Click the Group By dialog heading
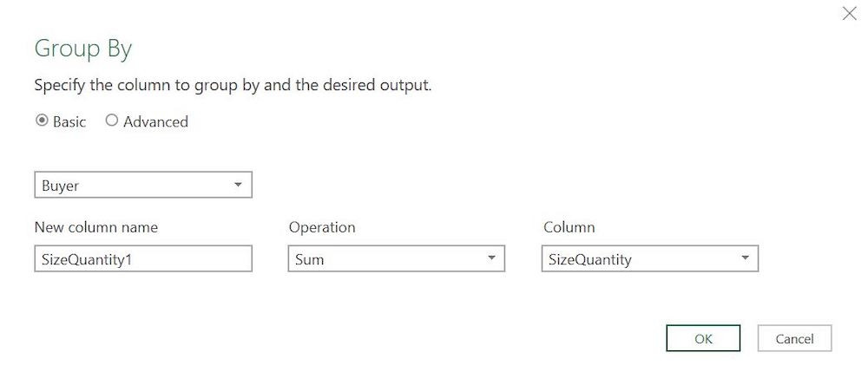The image size is (868, 385). pos(83,49)
